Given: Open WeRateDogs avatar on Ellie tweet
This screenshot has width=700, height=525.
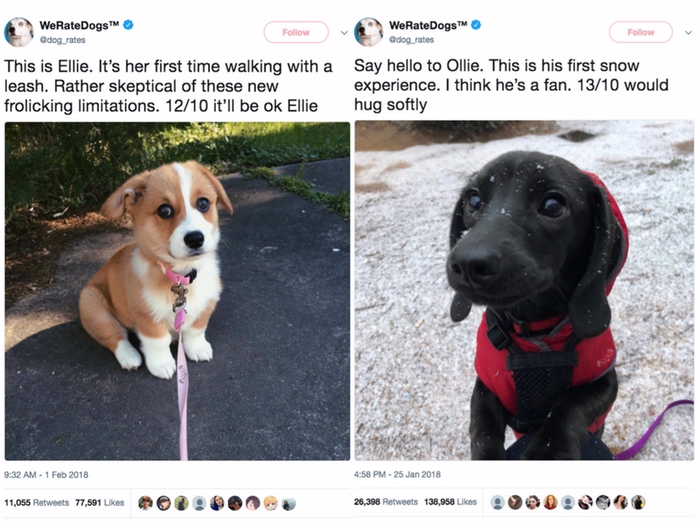Looking at the screenshot, I should [x=19, y=32].
